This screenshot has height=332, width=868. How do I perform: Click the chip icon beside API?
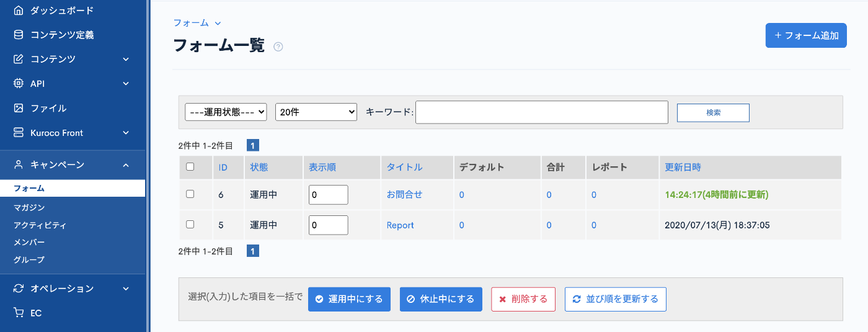[x=19, y=83]
